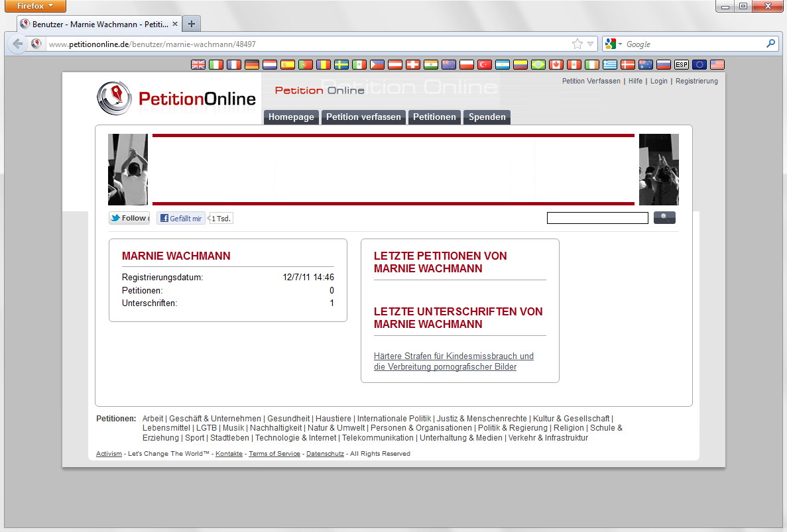Click the United Kingdom flag icon

tap(198, 64)
